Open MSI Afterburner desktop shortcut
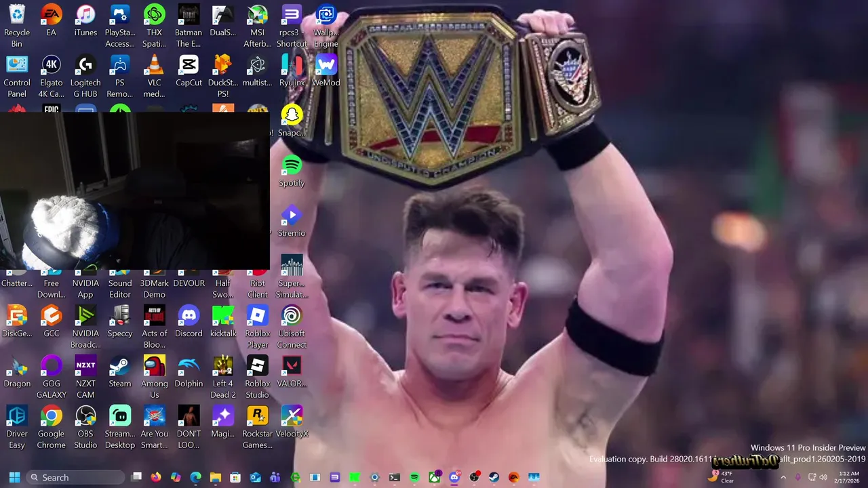The image size is (868, 488). [257, 26]
